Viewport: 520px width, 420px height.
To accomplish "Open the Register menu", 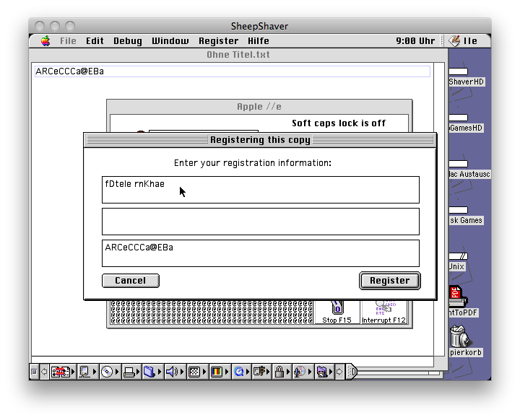I will tap(219, 41).
